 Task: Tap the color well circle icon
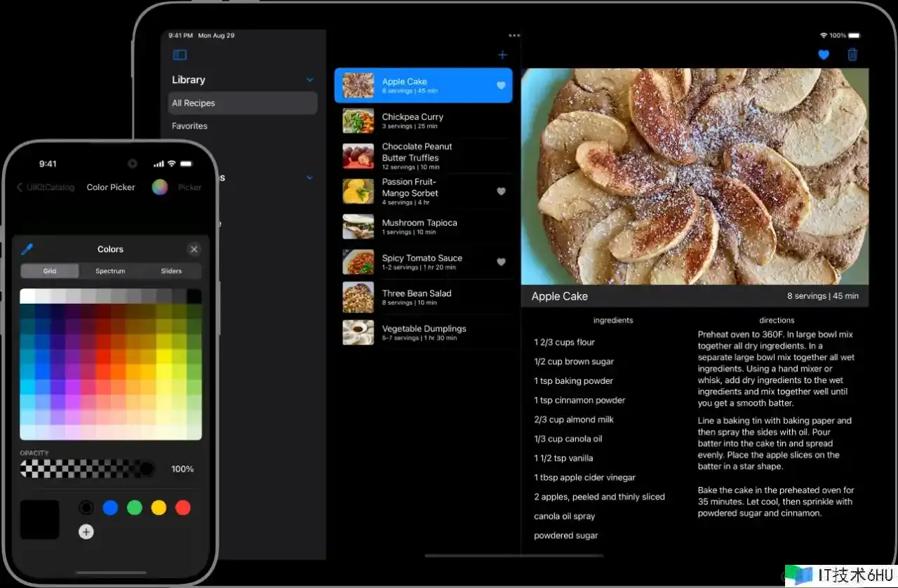click(160, 187)
